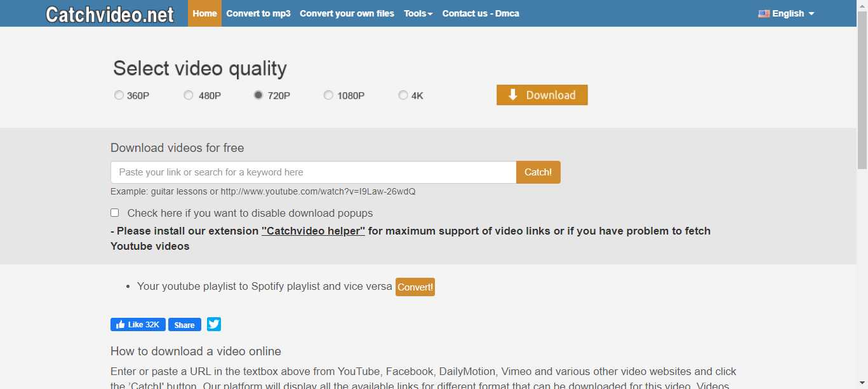This screenshot has width=868, height=389.
Task: Choose 1080P video quality
Action: pos(328,95)
